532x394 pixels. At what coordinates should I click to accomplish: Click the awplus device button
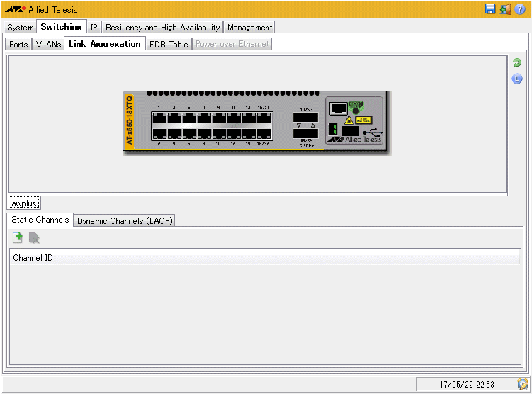[x=24, y=203]
